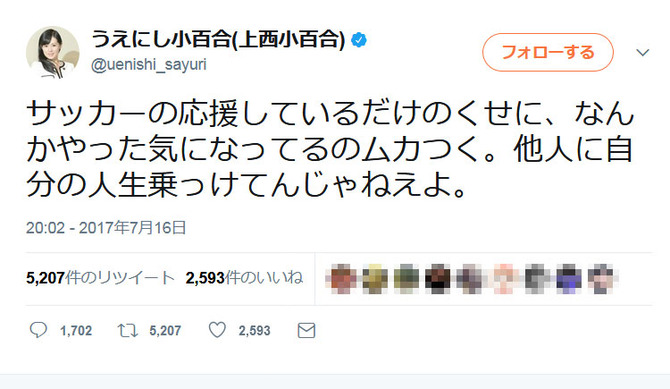Screen dimensions: 670x389
Task: Click the last liker avatar on right
Action: 601,279
